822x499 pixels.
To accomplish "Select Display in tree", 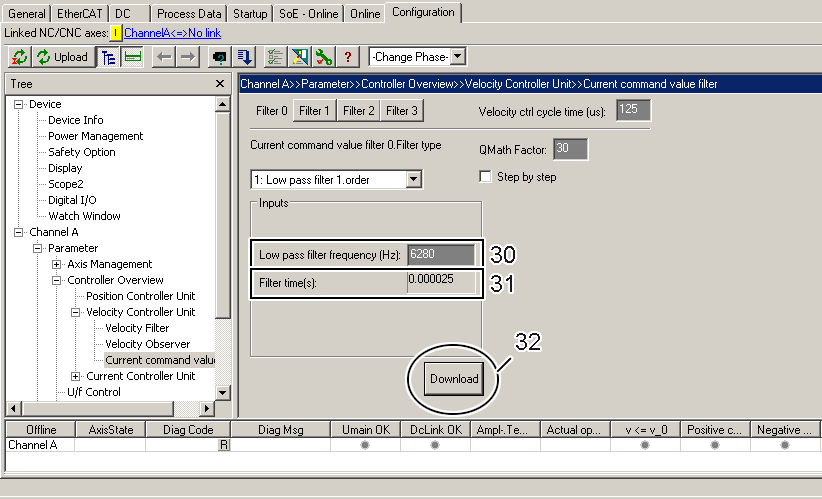I will pyautogui.click(x=65, y=168).
